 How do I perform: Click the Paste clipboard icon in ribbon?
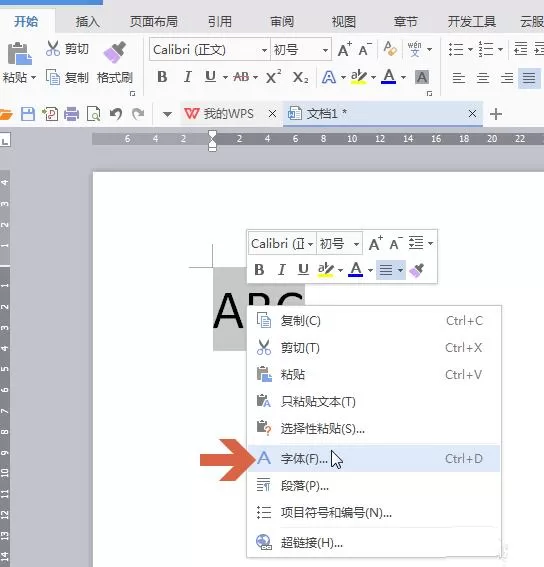tap(20, 54)
